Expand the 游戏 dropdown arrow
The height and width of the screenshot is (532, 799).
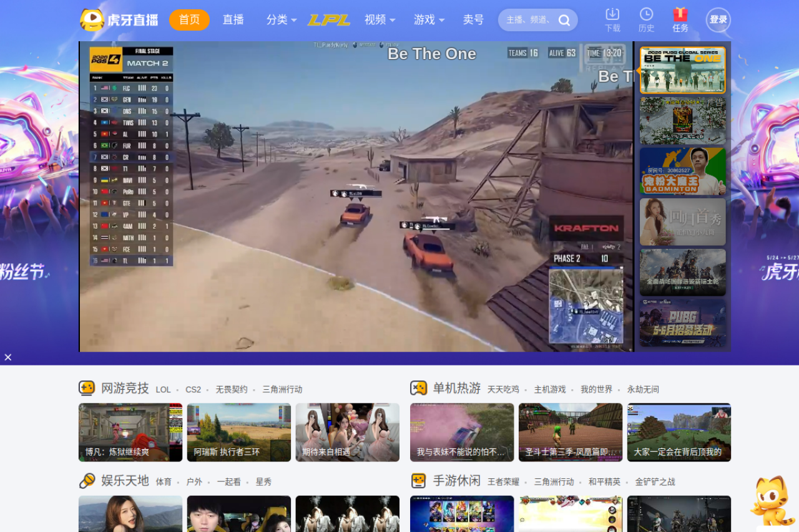pos(442,20)
